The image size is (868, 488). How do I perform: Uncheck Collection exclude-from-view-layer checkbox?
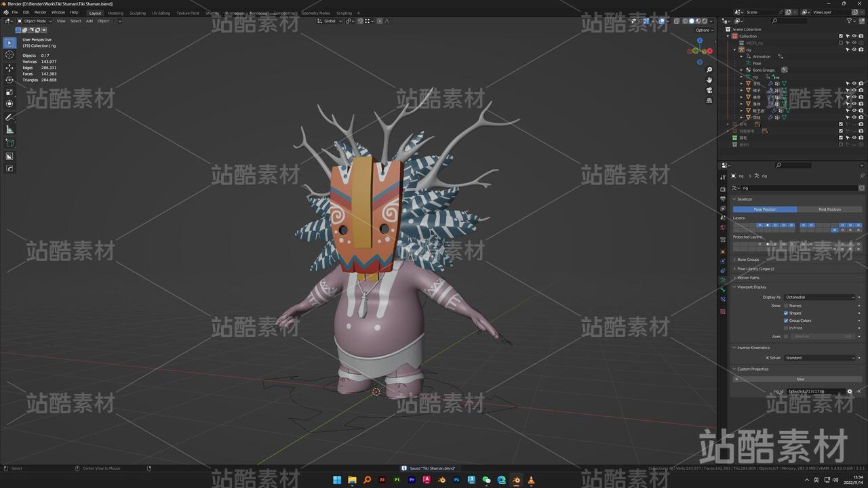click(x=841, y=36)
